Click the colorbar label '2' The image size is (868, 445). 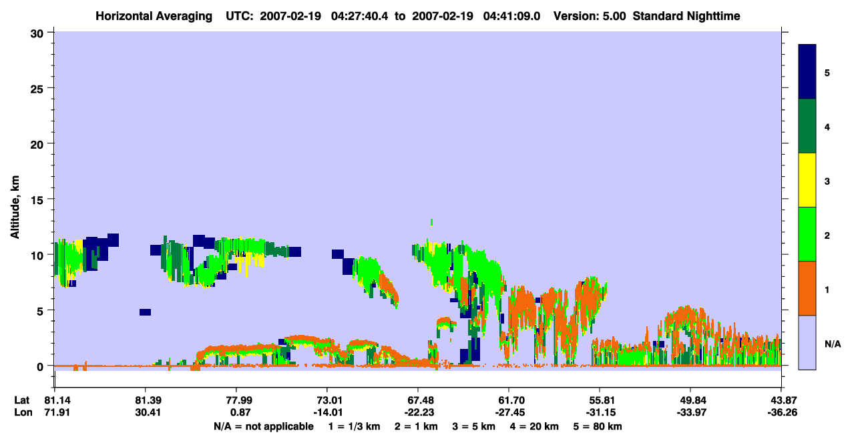tap(827, 235)
